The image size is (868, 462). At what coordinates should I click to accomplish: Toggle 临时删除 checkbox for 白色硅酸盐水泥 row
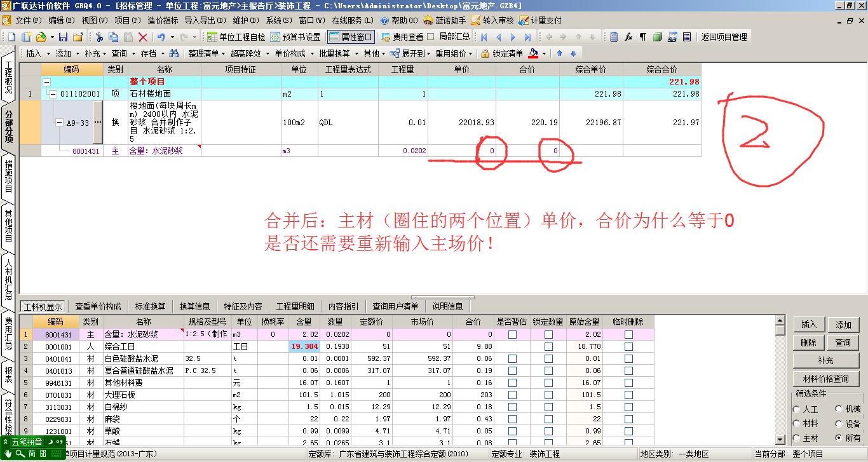click(x=628, y=358)
